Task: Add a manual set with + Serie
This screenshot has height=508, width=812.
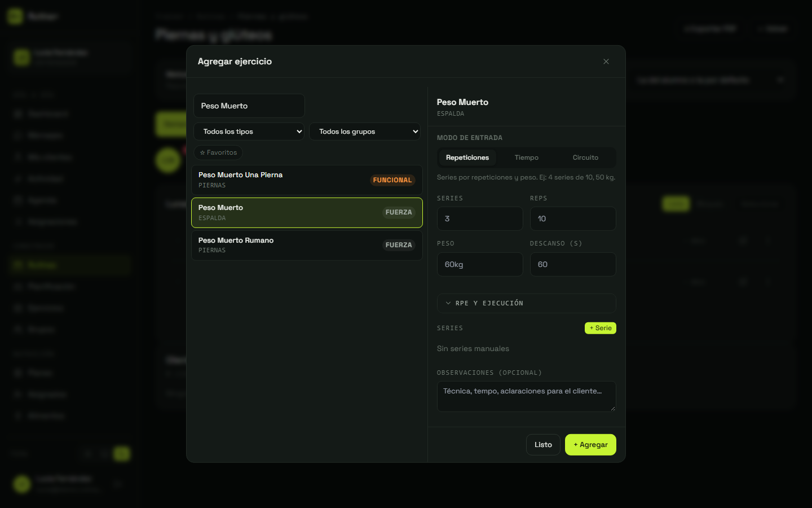Action: [601, 328]
